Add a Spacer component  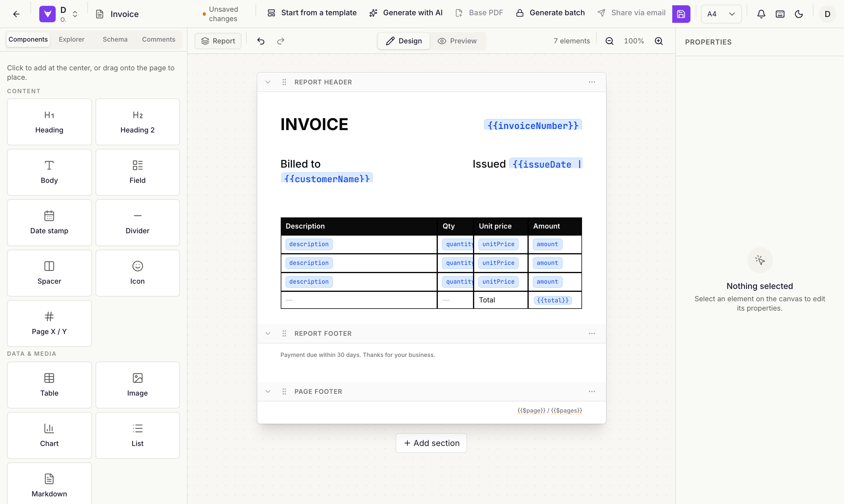49,273
